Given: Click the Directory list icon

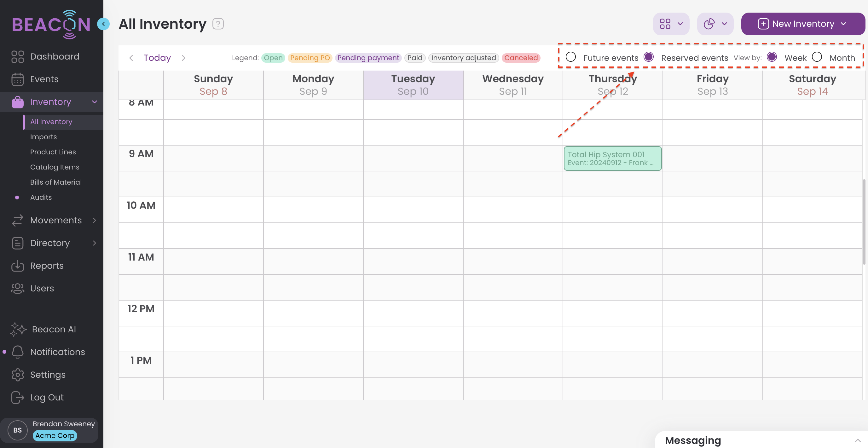Looking at the screenshot, I should tap(18, 243).
